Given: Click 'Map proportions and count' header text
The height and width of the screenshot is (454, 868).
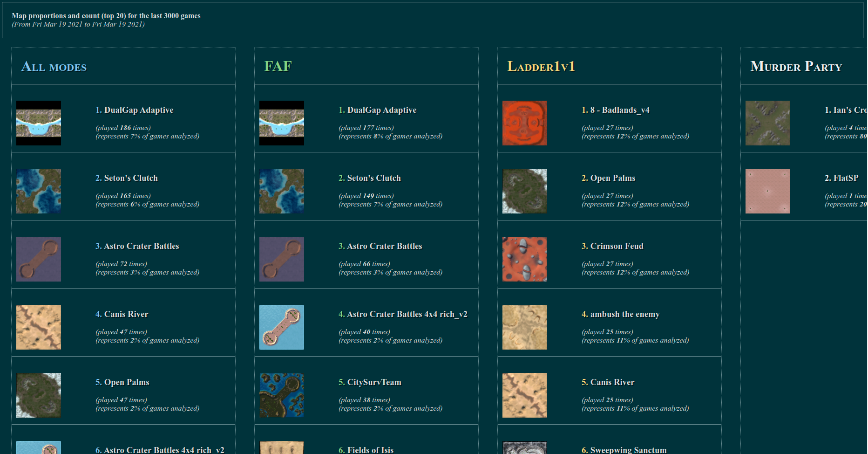Looking at the screenshot, I should 106,16.
